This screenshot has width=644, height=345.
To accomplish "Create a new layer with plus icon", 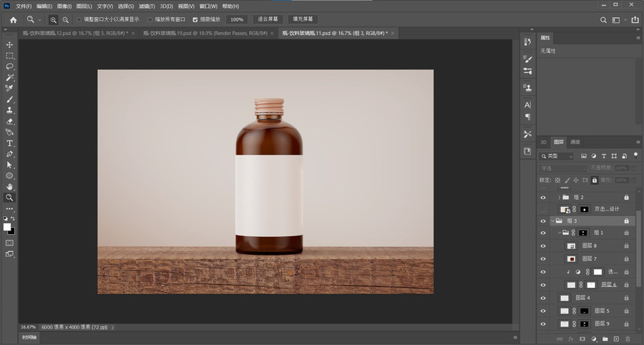I will 616,339.
